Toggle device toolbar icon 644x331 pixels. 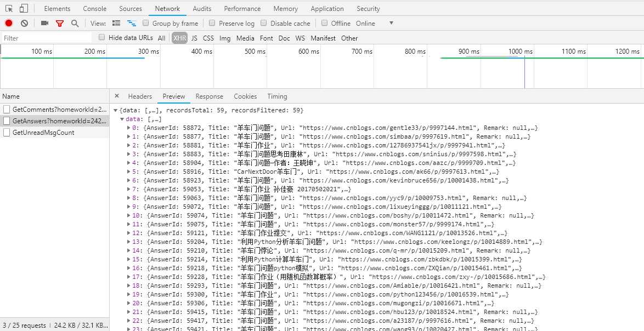click(x=24, y=9)
